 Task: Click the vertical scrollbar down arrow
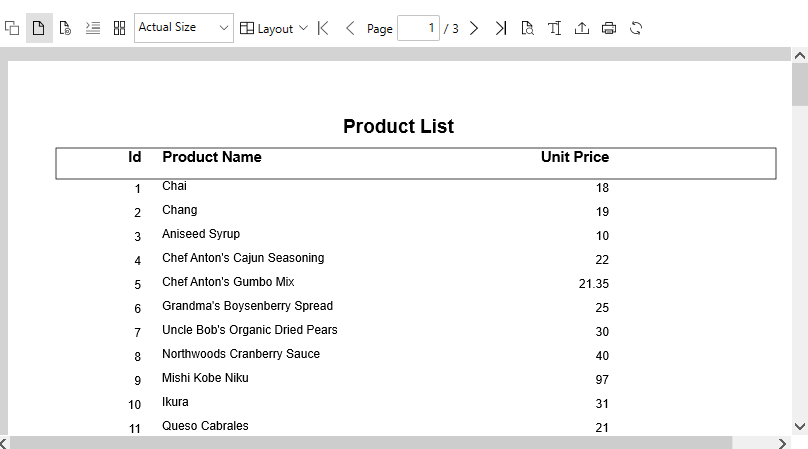point(800,425)
